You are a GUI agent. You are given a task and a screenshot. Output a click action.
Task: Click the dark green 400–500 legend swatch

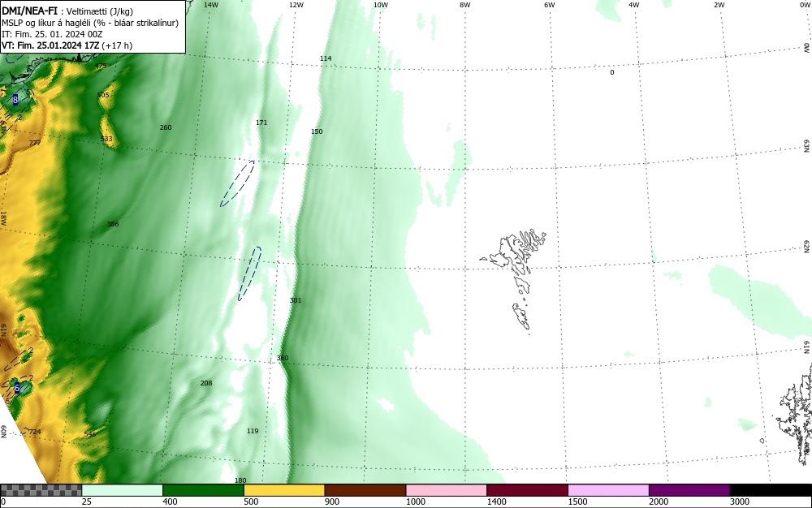tap(203, 490)
